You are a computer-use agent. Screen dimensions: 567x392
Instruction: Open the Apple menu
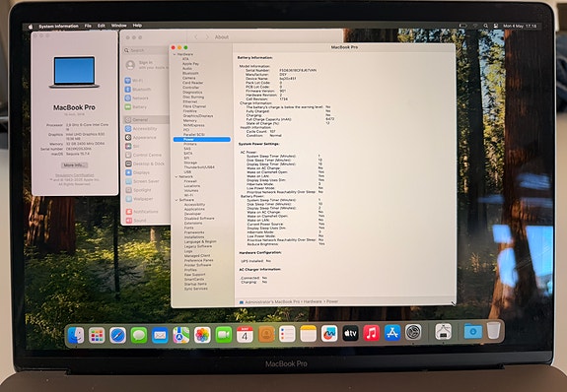pyautogui.click(x=31, y=27)
